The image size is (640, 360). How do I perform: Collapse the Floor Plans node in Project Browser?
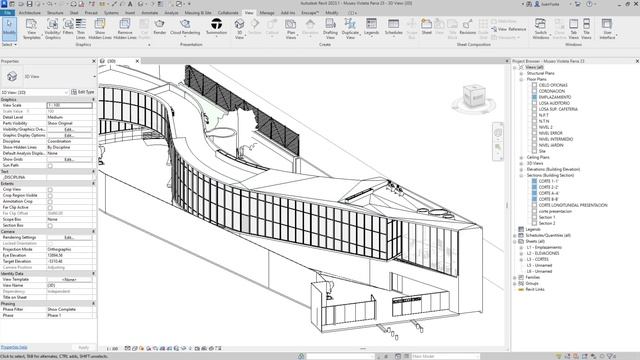[521, 79]
